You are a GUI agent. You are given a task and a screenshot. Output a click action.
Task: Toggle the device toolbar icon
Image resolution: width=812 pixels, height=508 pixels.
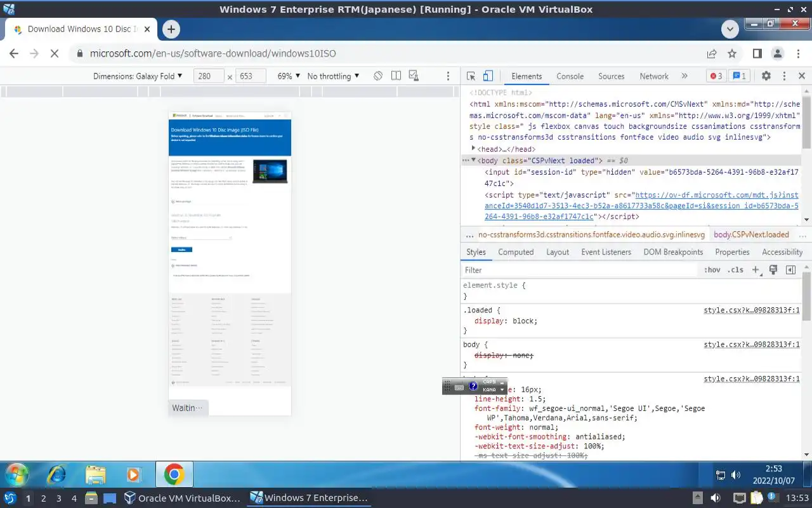point(488,76)
